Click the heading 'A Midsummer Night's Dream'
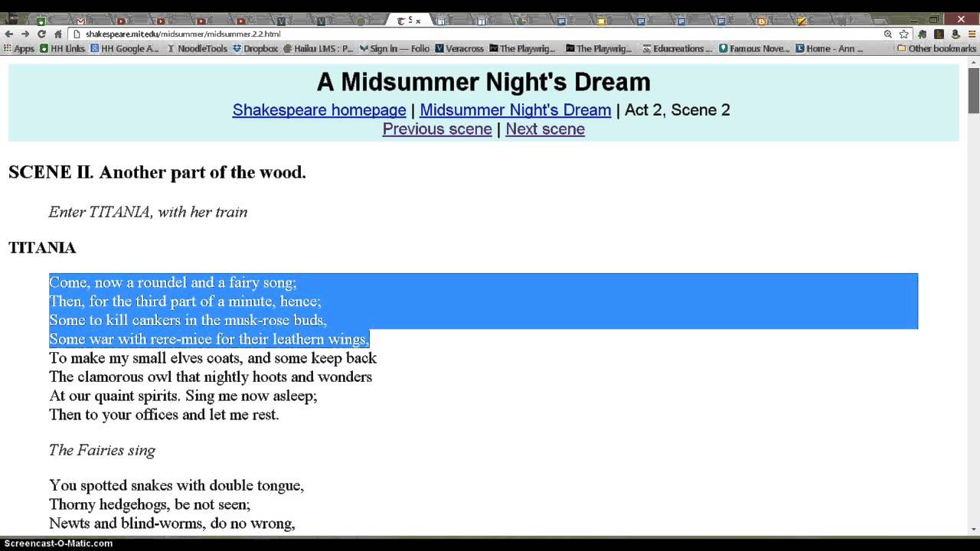Viewport: 980px width, 551px height. tap(483, 82)
